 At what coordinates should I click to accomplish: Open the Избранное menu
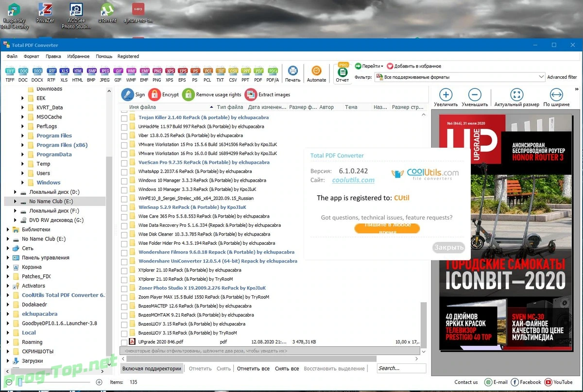(x=78, y=56)
